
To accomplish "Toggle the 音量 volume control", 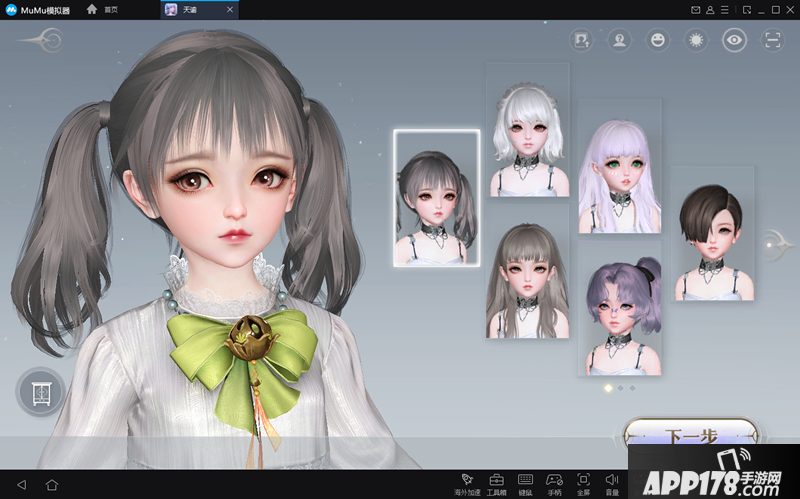I will (612, 484).
